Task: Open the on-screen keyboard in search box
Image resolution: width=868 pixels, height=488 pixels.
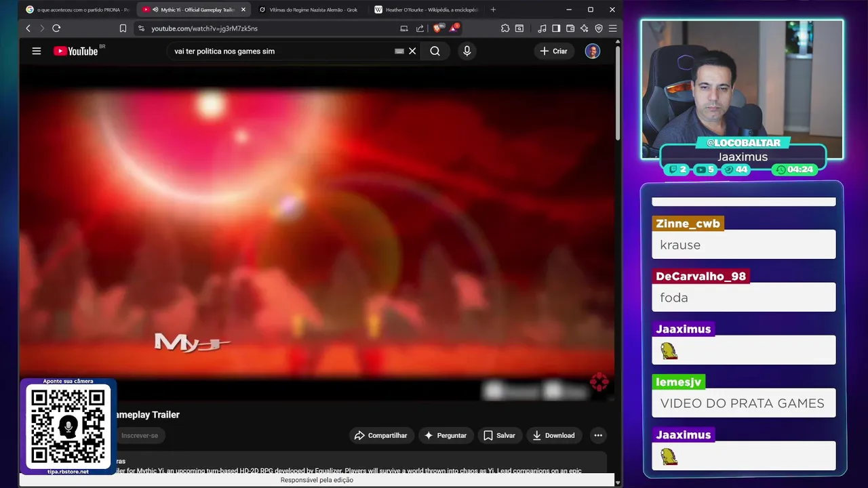Action: coord(399,51)
